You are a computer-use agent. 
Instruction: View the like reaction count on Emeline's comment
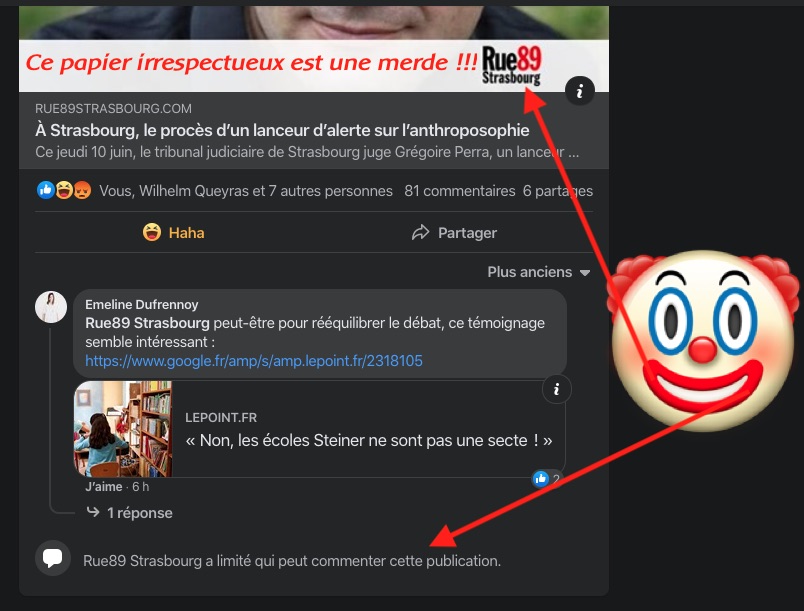click(x=547, y=479)
